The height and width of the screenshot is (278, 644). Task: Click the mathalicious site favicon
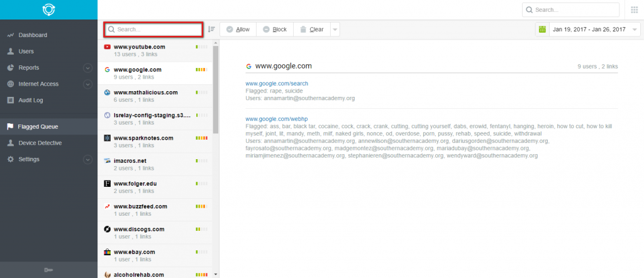click(107, 92)
